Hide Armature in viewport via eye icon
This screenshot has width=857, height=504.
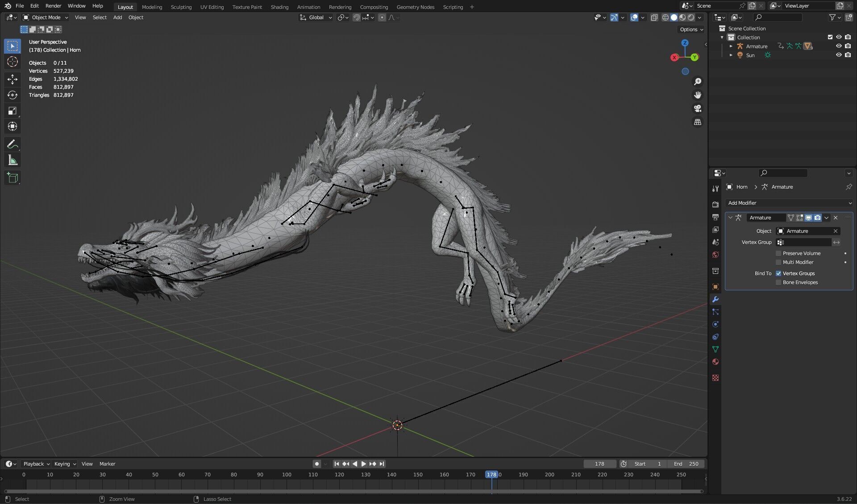839,46
